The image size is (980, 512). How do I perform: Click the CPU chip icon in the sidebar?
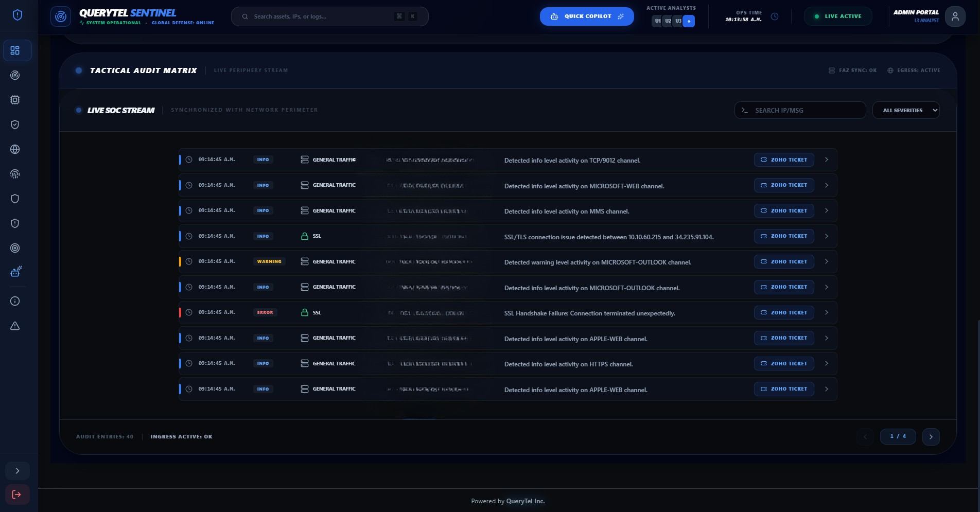click(x=15, y=100)
